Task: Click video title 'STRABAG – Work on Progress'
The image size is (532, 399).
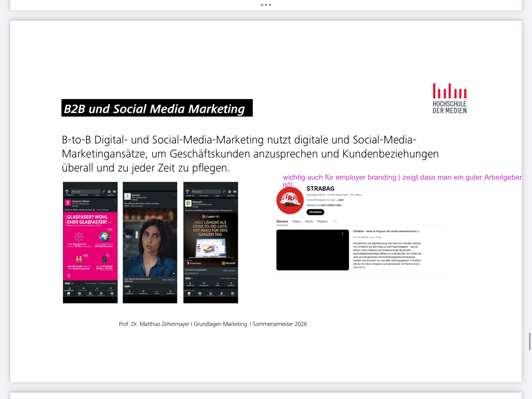Action: point(386,232)
